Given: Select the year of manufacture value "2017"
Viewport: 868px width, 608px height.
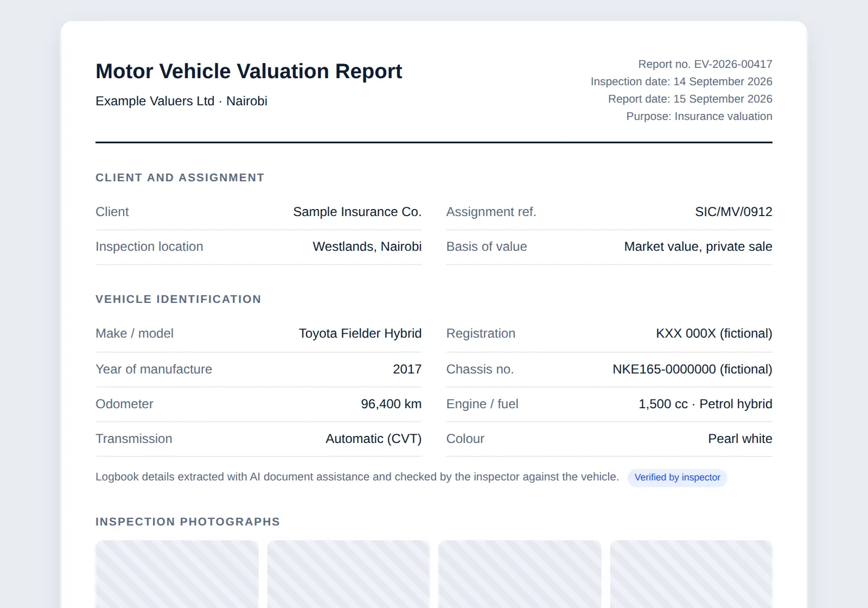Looking at the screenshot, I should 407,369.
